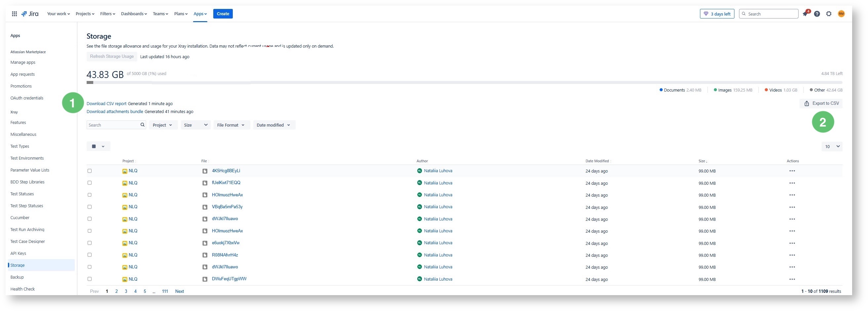The height and width of the screenshot is (311, 868).
Task: Change the rows-per-page dropdown showing 10
Action: [832, 146]
